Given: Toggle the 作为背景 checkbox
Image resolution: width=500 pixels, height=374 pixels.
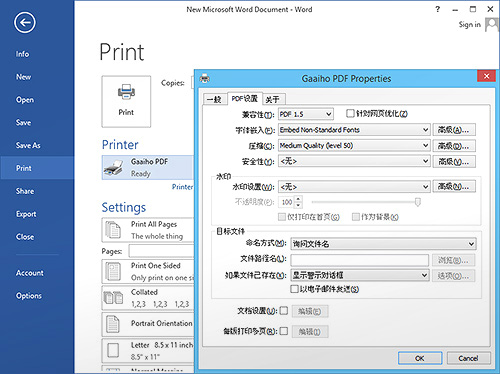Looking at the screenshot, I should (x=356, y=217).
